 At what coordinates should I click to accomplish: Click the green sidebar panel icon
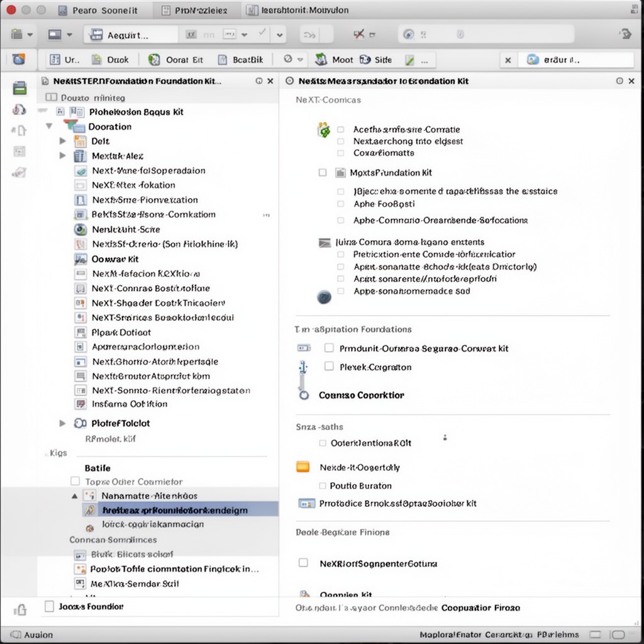pos(19,88)
